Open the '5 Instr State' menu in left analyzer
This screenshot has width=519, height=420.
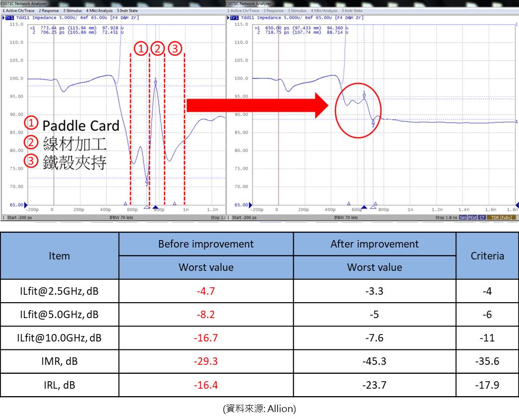tap(127, 10)
